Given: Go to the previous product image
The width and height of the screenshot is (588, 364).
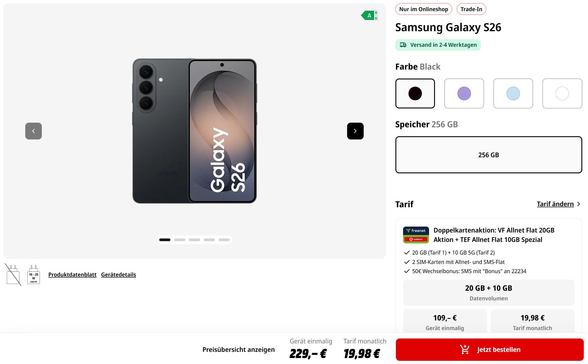Looking at the screenshot, I should pyautogui.click(x=33, y=131).
